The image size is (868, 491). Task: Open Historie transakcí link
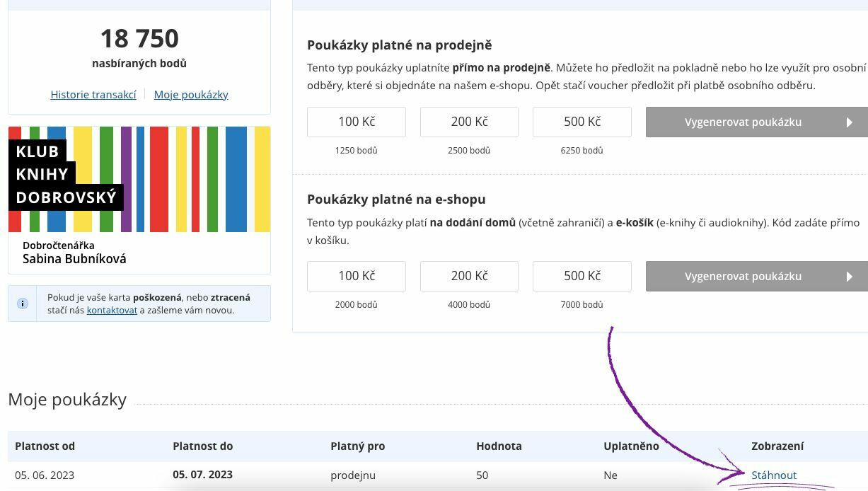(x=93, y=94)
